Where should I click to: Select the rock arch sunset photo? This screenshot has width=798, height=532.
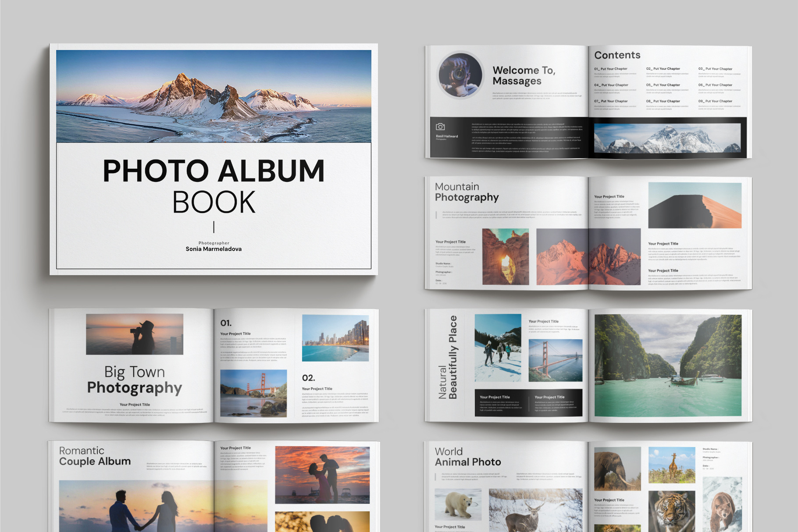(506, 257)
